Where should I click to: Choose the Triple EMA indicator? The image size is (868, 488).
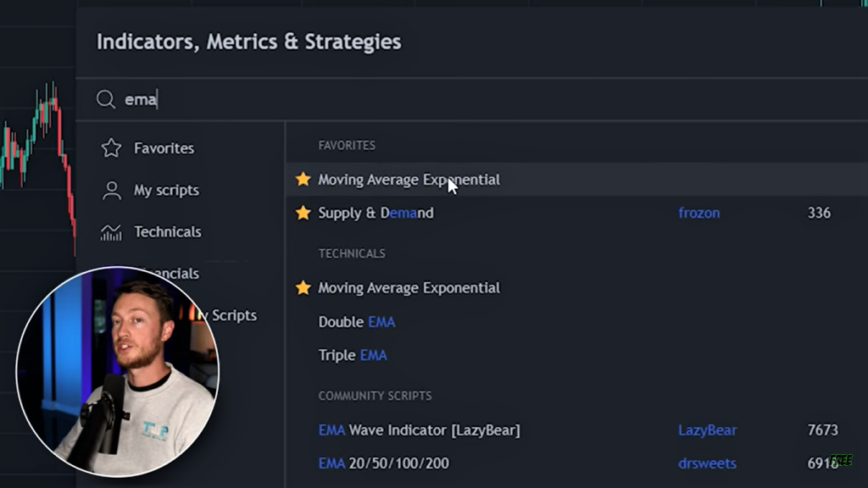coord(353,356)
